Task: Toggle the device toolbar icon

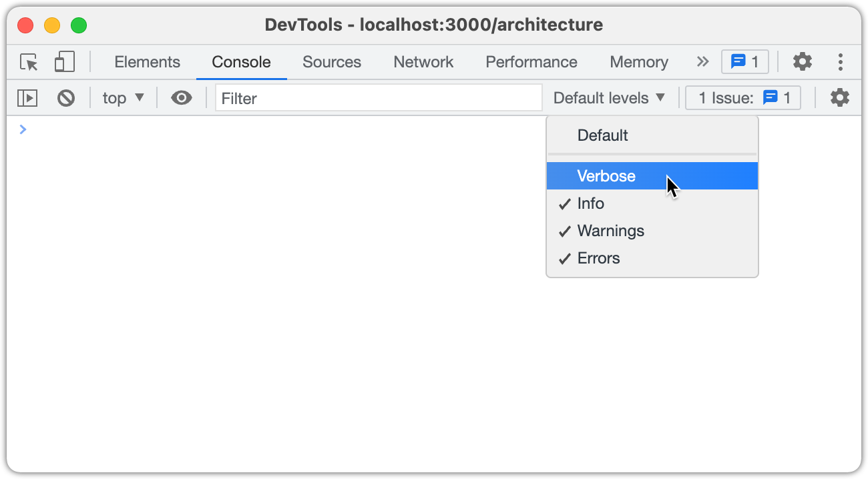Action: point(64,62)
